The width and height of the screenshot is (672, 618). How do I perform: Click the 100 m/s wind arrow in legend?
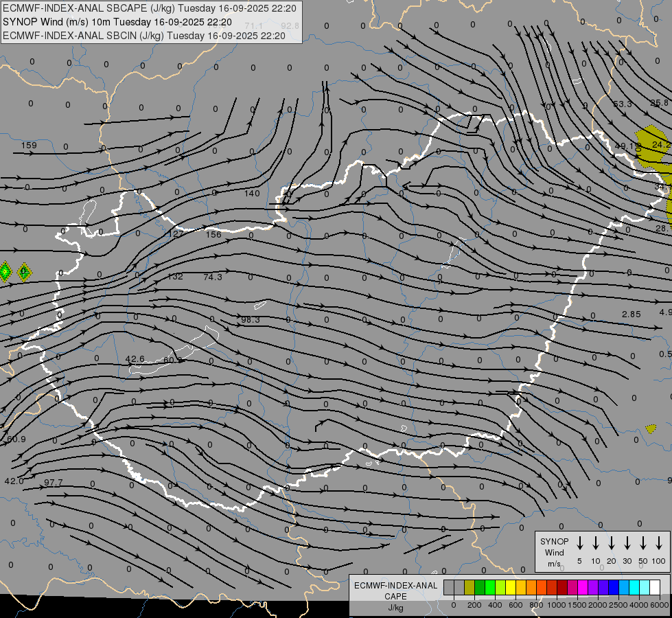(x=659, y=543)
